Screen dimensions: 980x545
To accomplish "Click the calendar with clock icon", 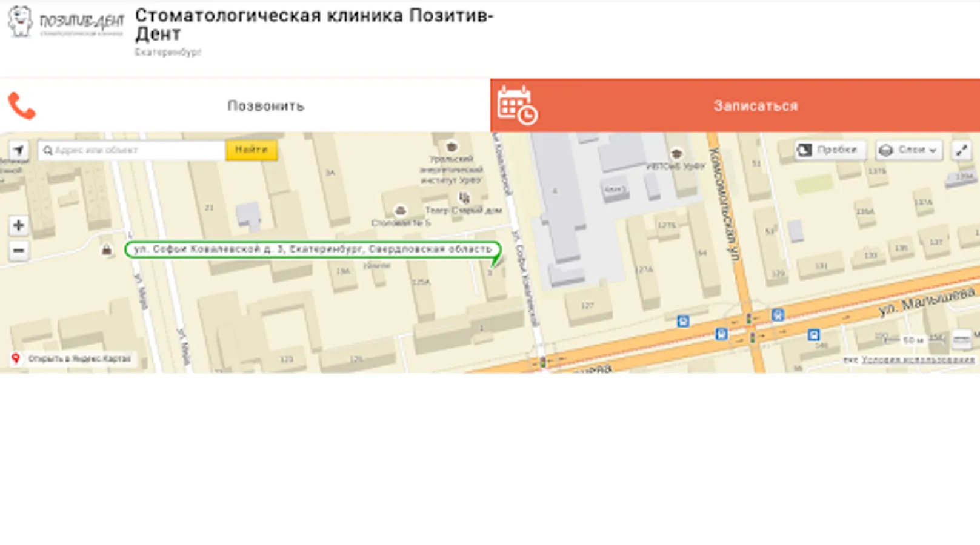I will [517, 105].
